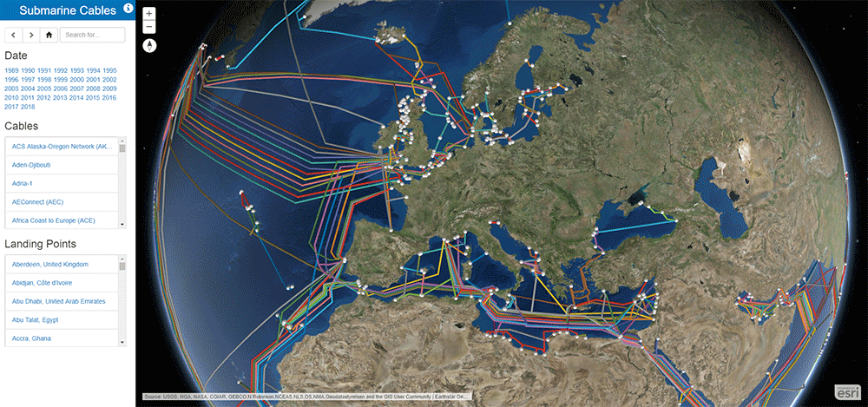The image size is (868, 407).
Task: Zoom in on the globe
Action: pos(149,14)
